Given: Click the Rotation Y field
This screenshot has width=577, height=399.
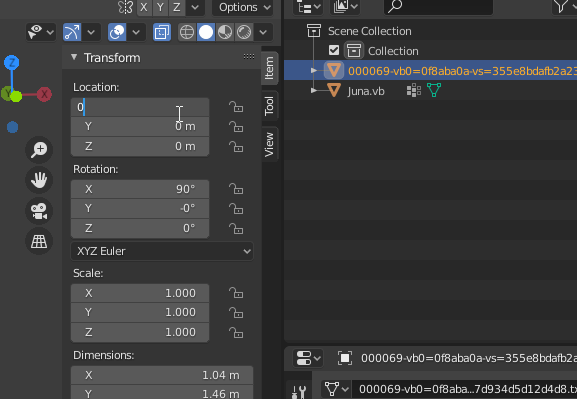Looking at the screenshot, I should pos(140,209).
